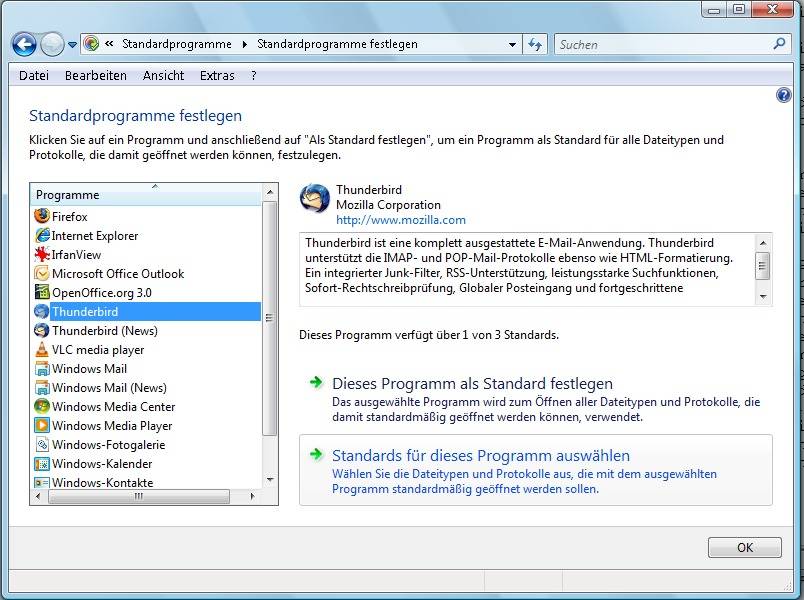The height and width of the screenshot is (600, 804).
Task: Click the large Thunderbird logo in details
Action: coord(314,198)
